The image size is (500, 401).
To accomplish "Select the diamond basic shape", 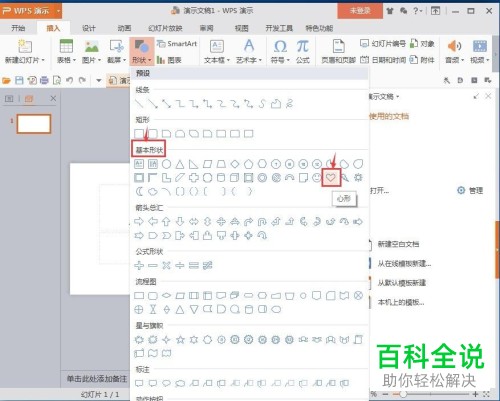I will [235, 164].
